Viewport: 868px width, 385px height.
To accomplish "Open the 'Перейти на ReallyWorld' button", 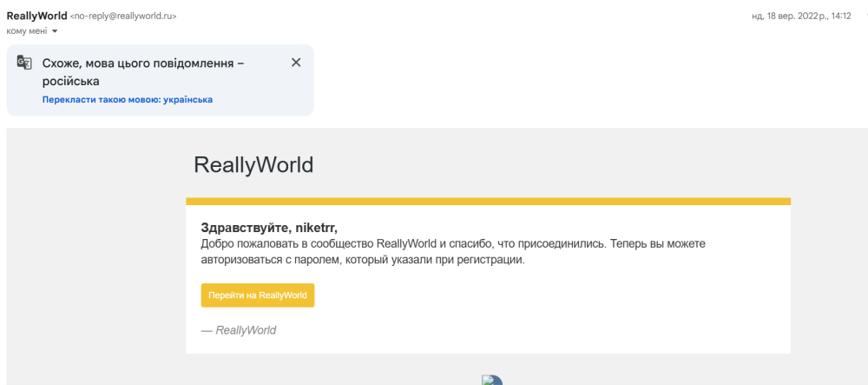I will [258, 295].
